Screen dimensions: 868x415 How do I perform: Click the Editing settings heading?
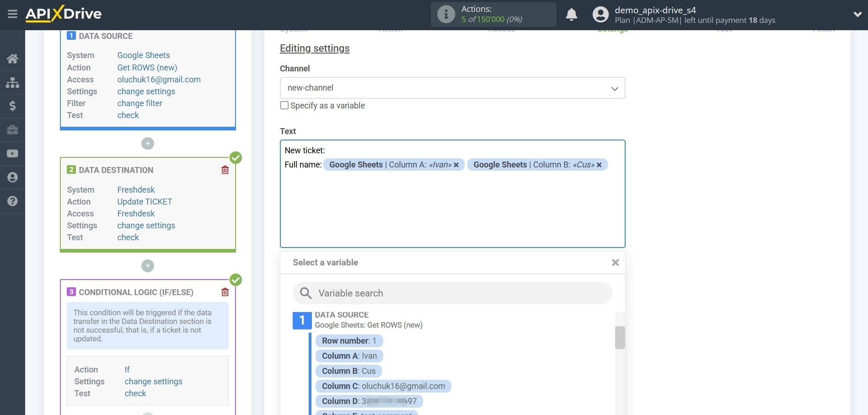tap(315, 48)
